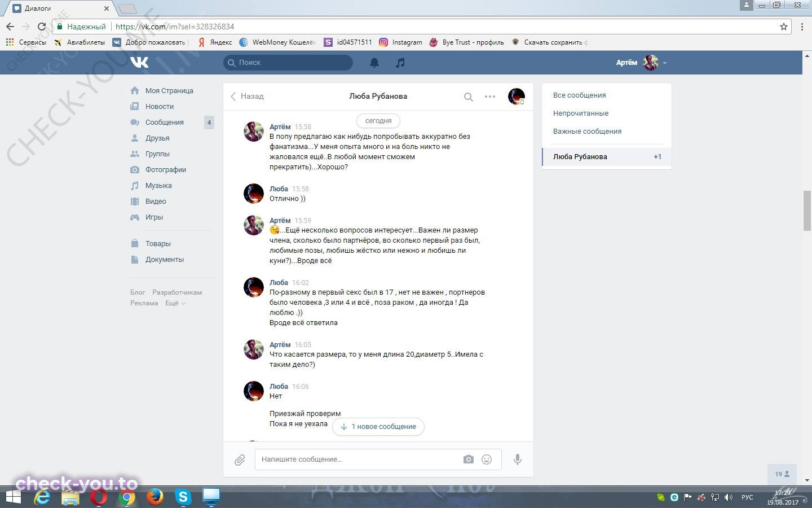Click Люба sender name at 16:02
Screen dimensions: 812x508
[x=279, y=283]
